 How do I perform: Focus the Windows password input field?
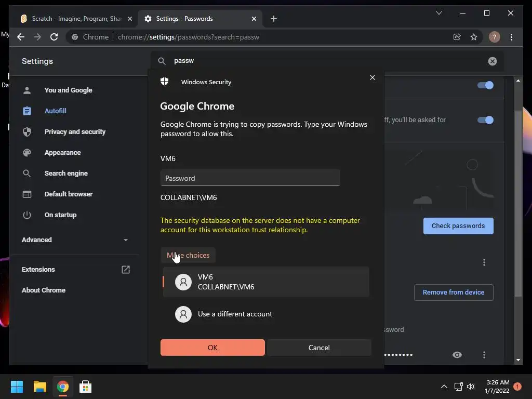pyautogui.click(x=250, y=178)
